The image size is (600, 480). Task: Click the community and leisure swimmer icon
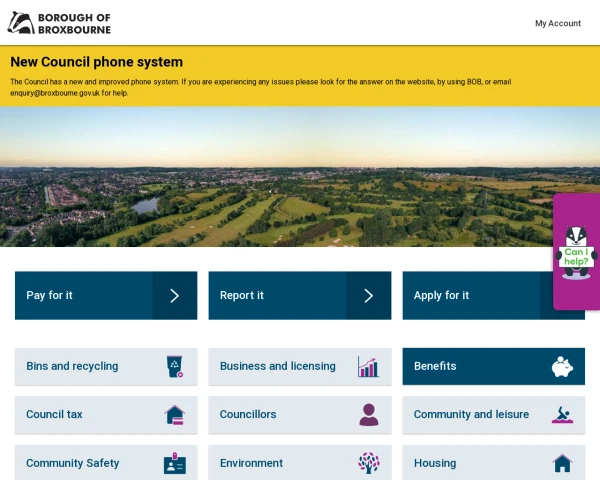click(x=562, y=415)
